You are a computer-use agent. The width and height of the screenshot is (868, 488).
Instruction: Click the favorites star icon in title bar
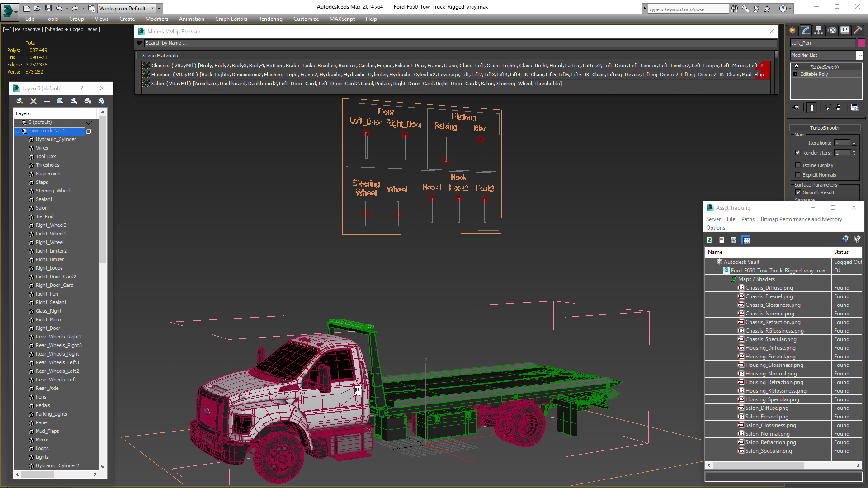pyautogui.click(x=767, y=9)
